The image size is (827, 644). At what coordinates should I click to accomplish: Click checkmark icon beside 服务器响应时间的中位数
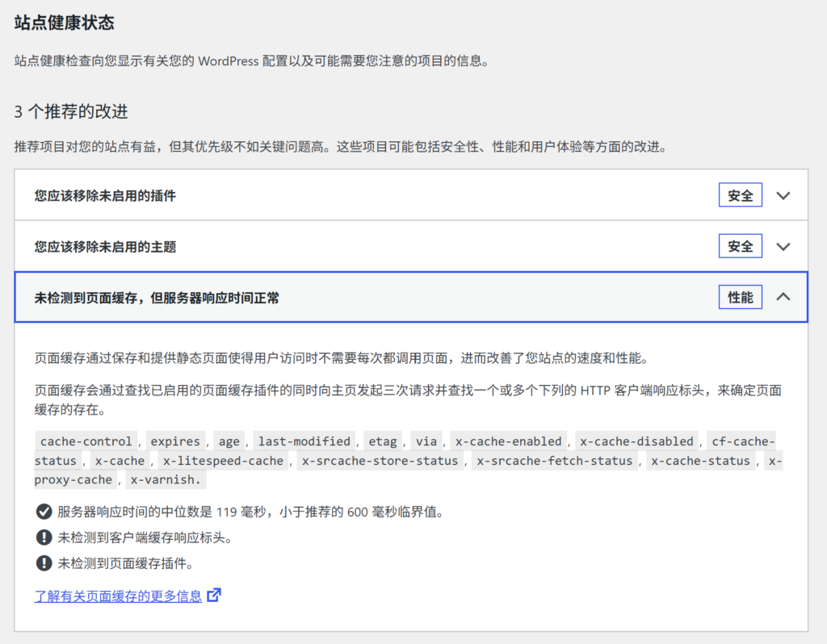44,511
